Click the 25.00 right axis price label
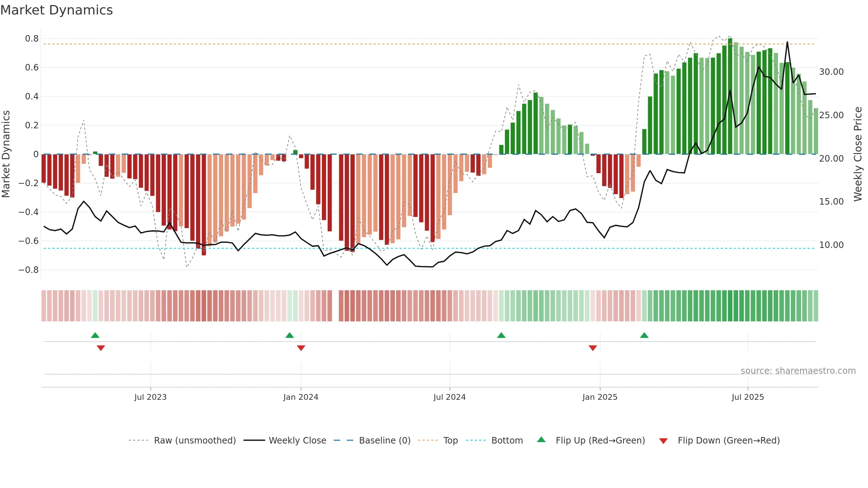 point(831,115)
